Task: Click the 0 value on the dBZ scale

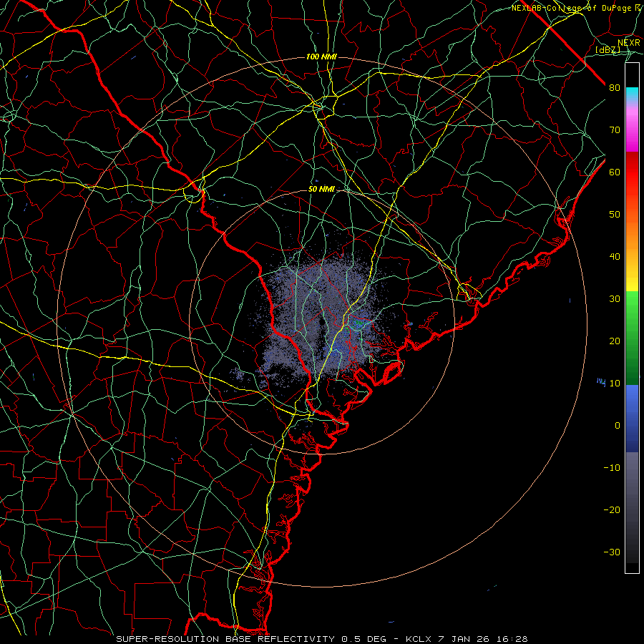Action: [x=618, y=426]
